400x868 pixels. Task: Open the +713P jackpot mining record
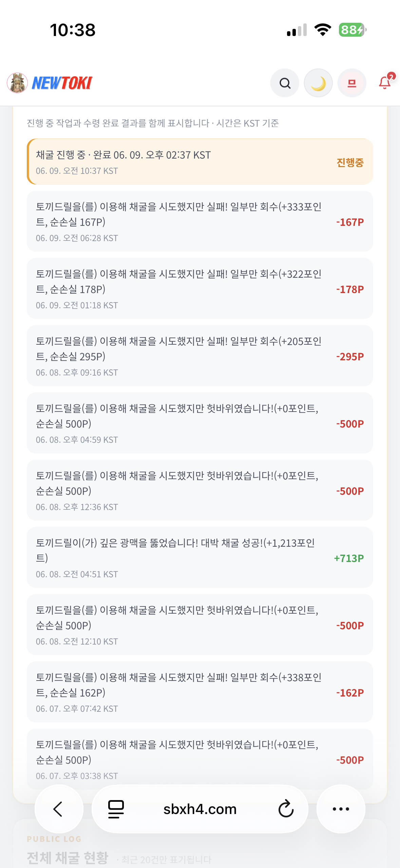coord(200,557)
